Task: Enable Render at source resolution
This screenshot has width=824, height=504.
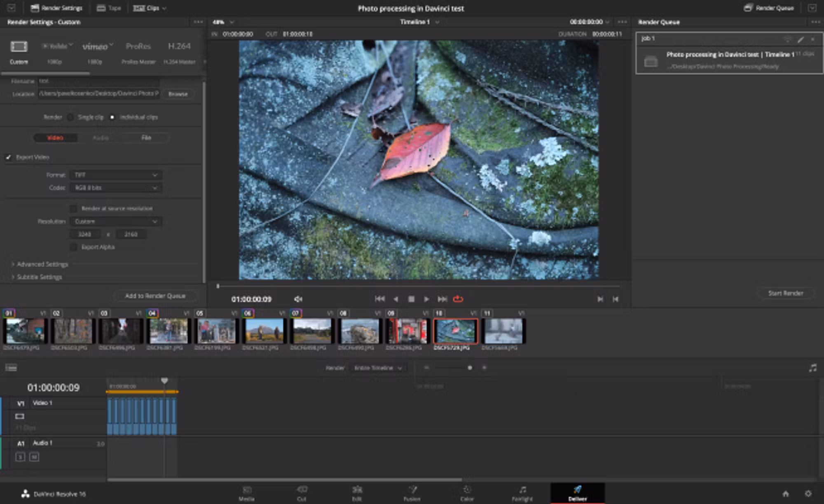Action: 73,208
